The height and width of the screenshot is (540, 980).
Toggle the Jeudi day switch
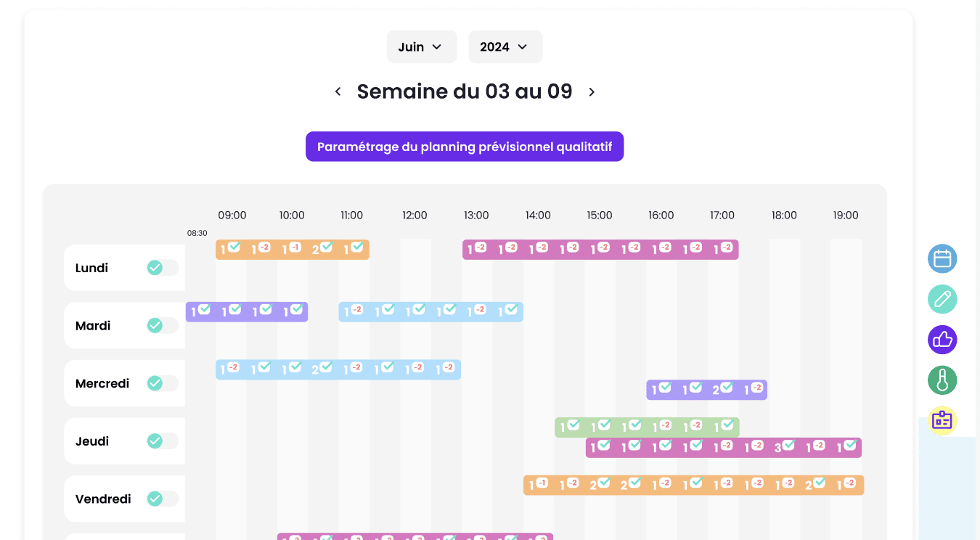[163, 441]
